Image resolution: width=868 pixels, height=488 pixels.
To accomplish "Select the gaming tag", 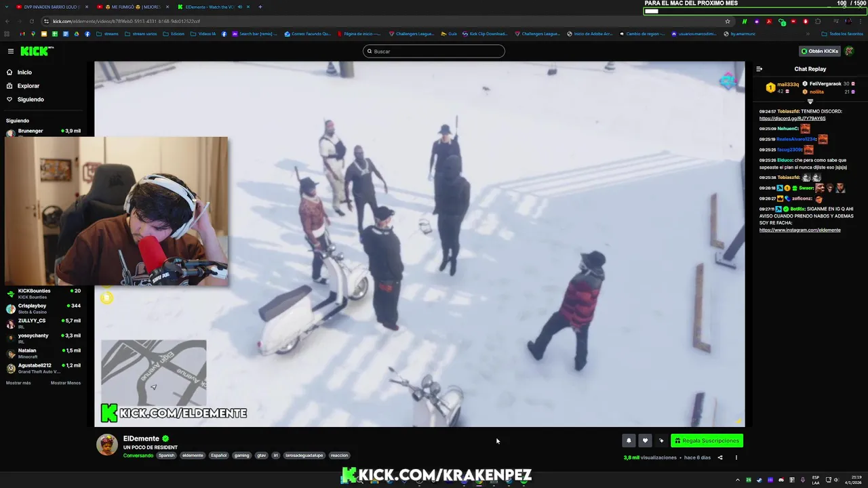I will pos(242,455).
